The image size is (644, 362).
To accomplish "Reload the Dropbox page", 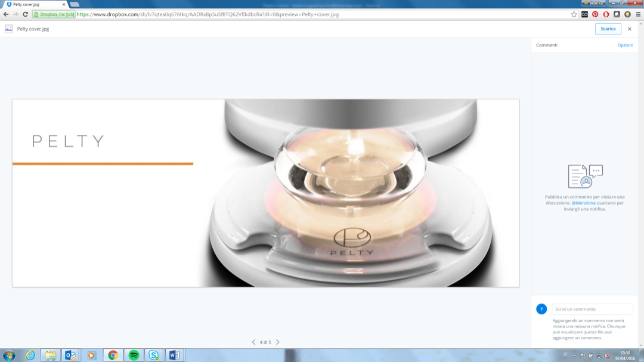I will 26,14.
